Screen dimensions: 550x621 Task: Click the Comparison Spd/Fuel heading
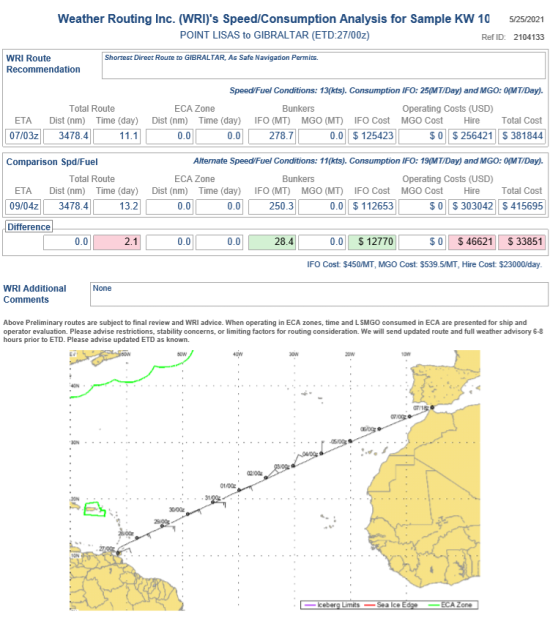[x=52, y=162]
